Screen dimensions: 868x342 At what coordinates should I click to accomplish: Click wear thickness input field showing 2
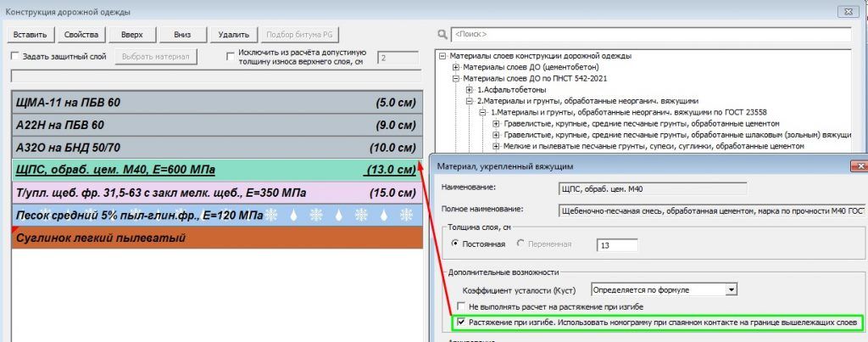(x=398, y=59)
